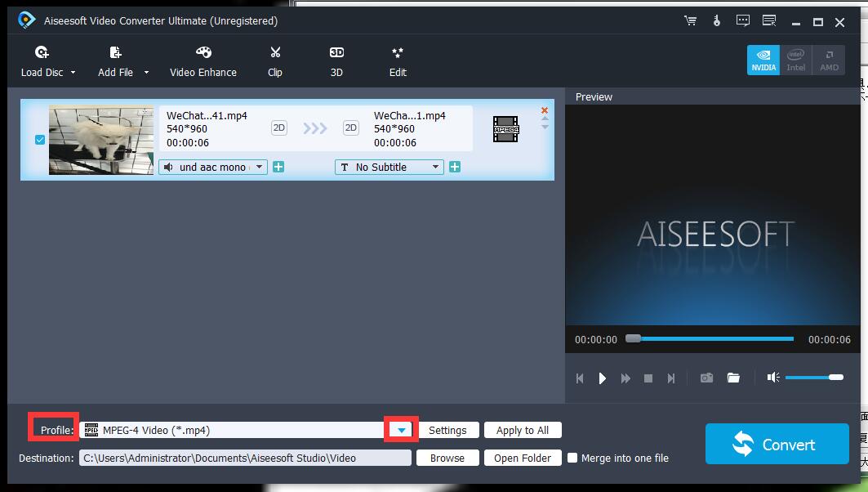Open the menu list icon in title bar
Screen dimensions: 868x492
[x=769, y=21]
